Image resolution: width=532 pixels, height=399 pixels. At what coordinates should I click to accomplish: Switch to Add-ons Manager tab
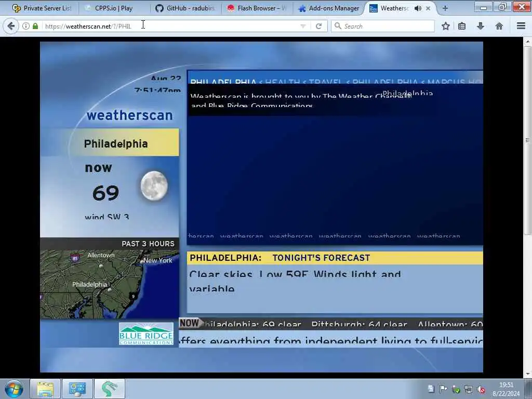328,8
